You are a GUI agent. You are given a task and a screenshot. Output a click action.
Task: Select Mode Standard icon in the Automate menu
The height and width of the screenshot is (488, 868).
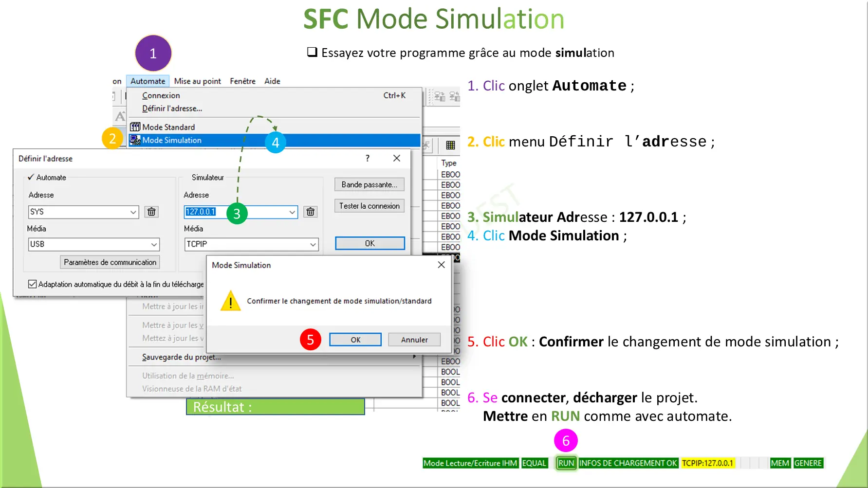[134, 127]
